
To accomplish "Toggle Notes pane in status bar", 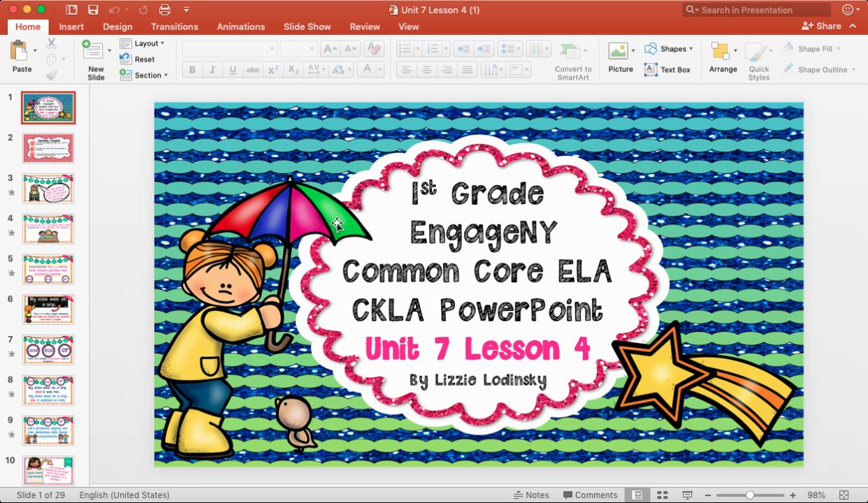I will pos(531,495).
